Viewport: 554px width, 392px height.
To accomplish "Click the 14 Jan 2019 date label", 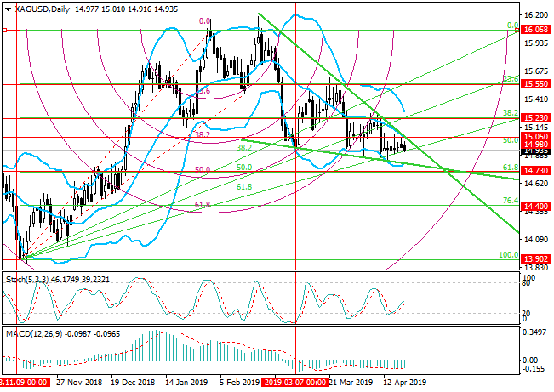I will [x=186, y=383].
